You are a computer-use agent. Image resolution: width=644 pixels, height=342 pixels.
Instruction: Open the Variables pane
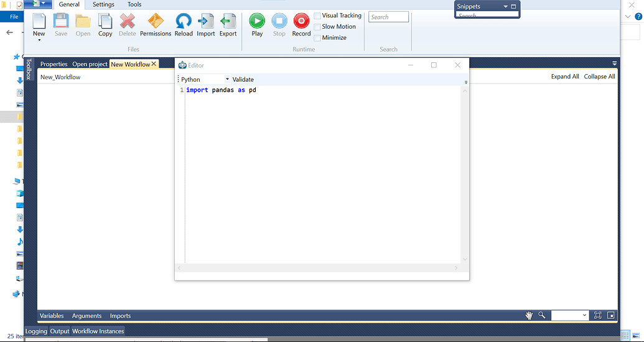52,316
